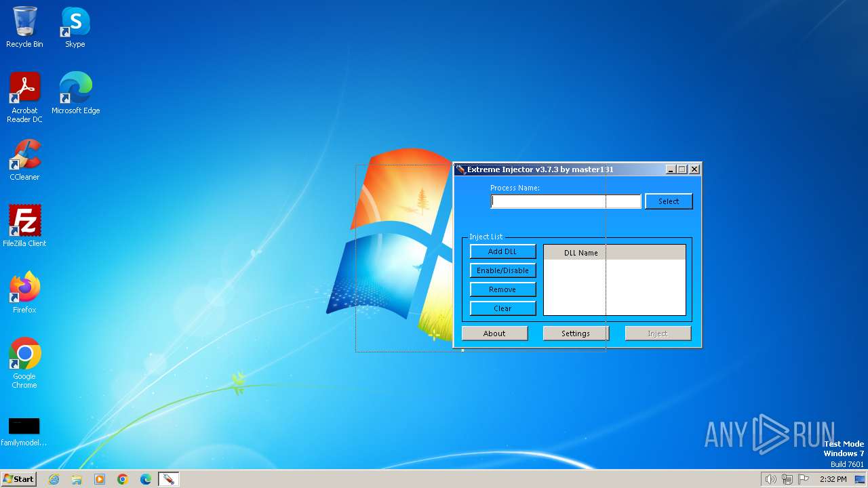Open the Recycle Bin desktop icon
868x488 pixels.
[x=24, y=27]
